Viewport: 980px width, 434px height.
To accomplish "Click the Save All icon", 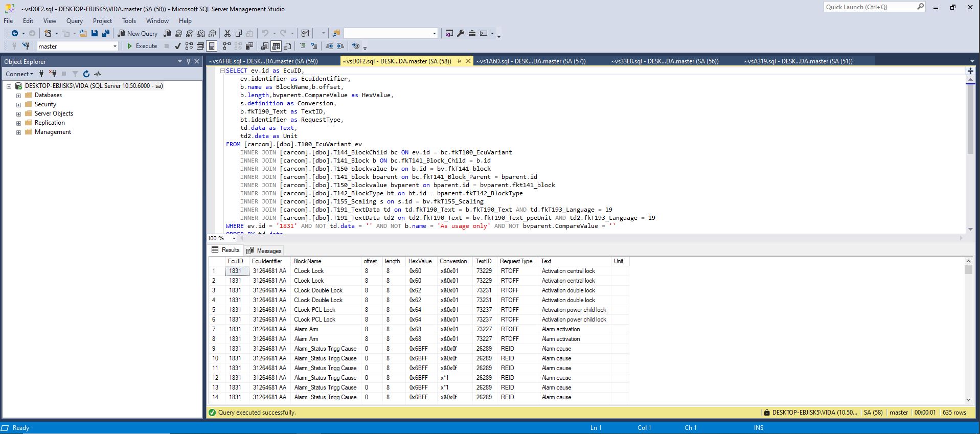I will (x=106, y=33).
